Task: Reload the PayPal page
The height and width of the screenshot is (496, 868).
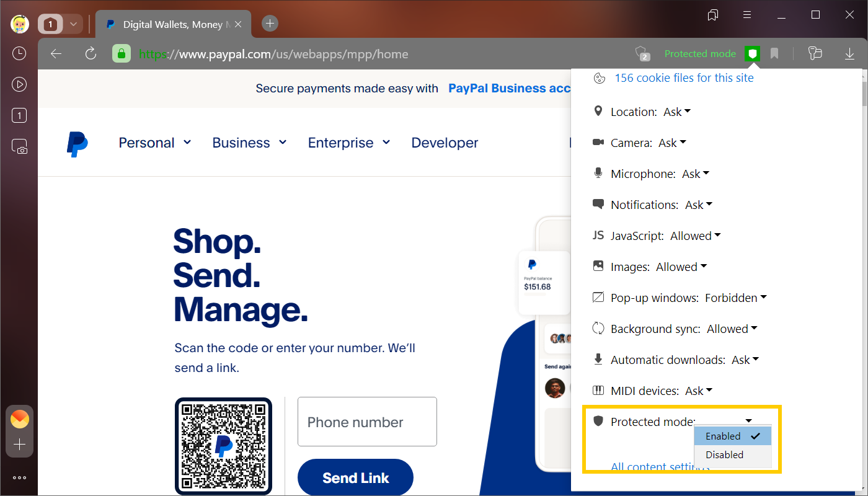Action: point(91,54)
